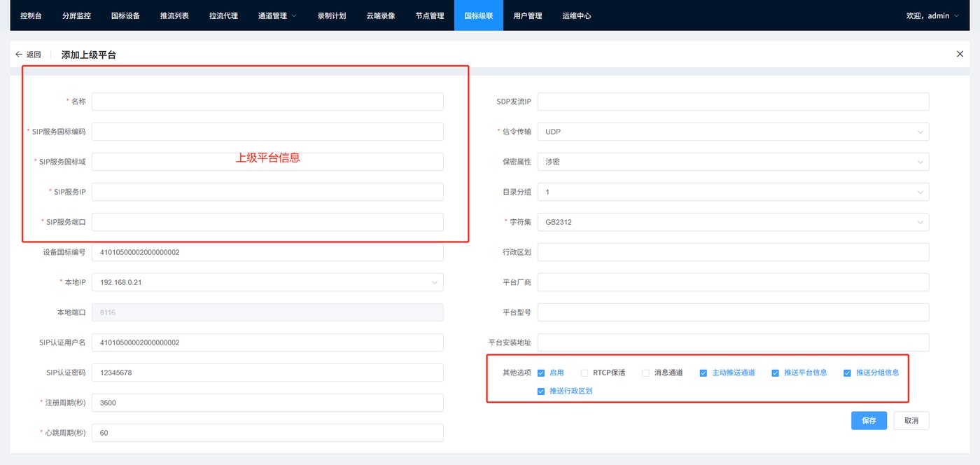Open the 云端录像 tab

pos(381,15)
